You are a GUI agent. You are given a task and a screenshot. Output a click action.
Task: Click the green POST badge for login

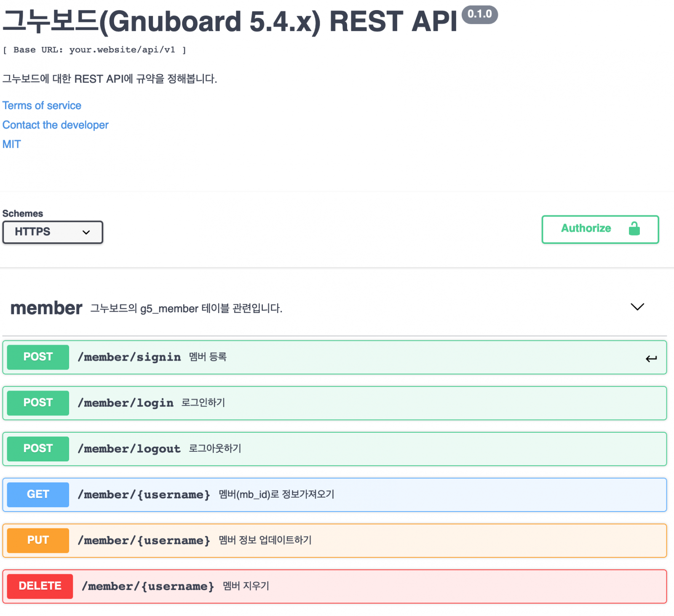click(x=38, y=403)
